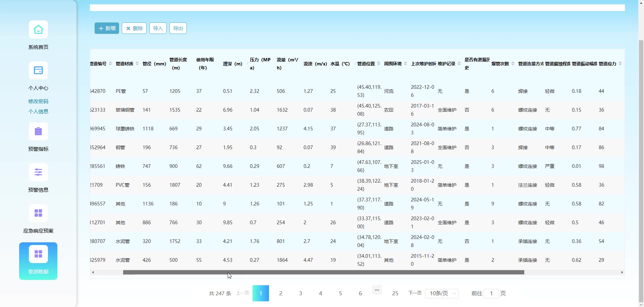Click the 新增 add button
The width and height of the screenshot is (644, 307).
107,28
